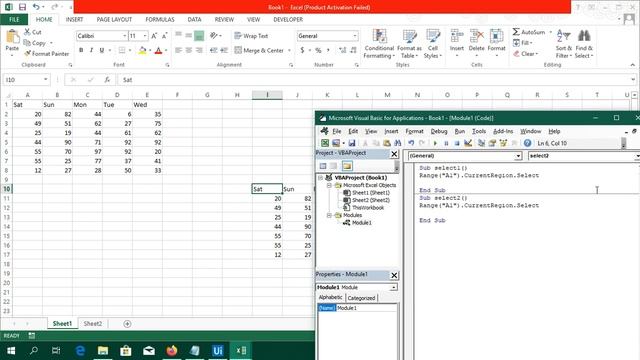Screen dimensions: 640x360
Task: Click the Run Sub green play icon
Action: 435,143
